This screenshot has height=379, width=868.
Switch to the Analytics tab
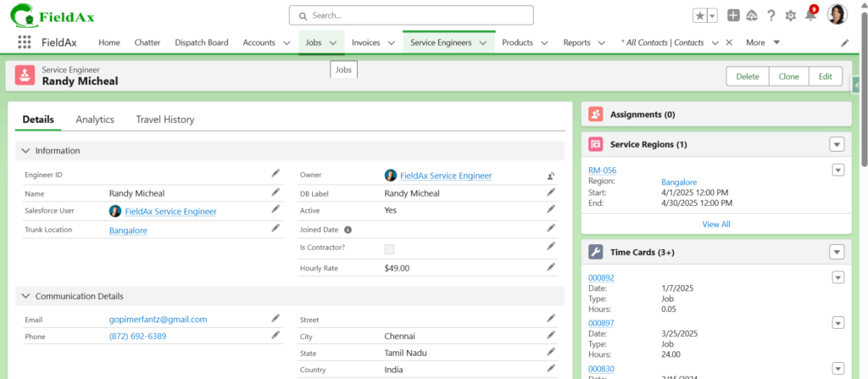tap(95, 120)
